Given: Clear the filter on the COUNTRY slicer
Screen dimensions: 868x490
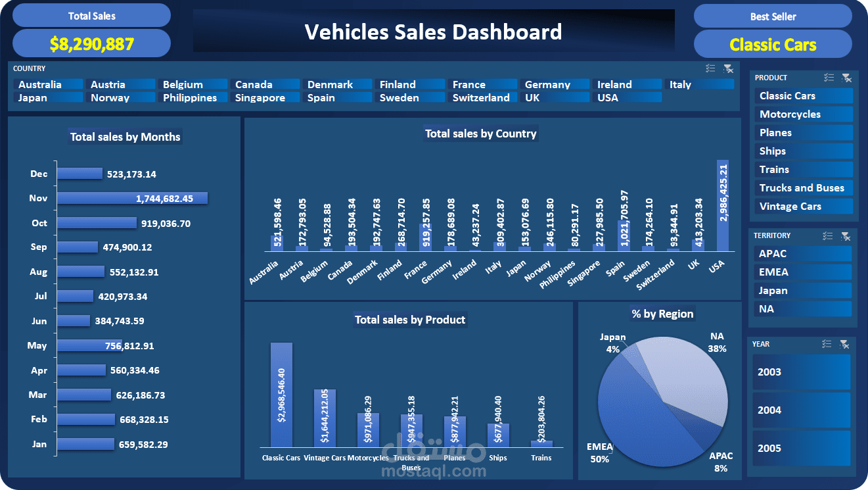Looking at the screenshot, I should point(729,68).
